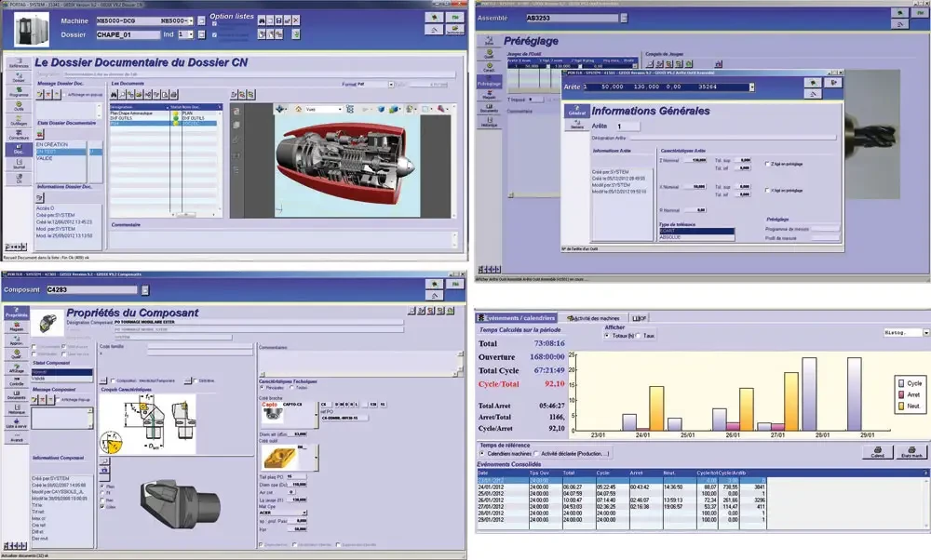Click the lookup button next to Composant C4283

coord(145,290)
